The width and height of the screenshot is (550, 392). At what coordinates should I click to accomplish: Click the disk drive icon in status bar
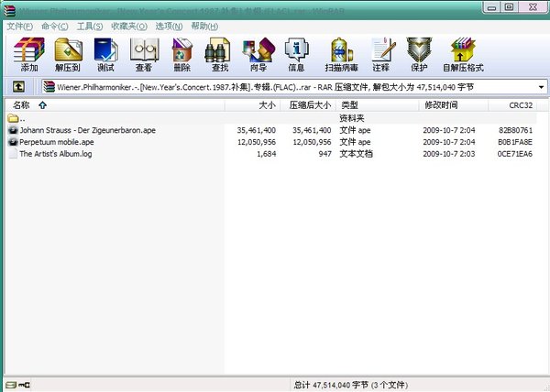(x=10, y=385)
